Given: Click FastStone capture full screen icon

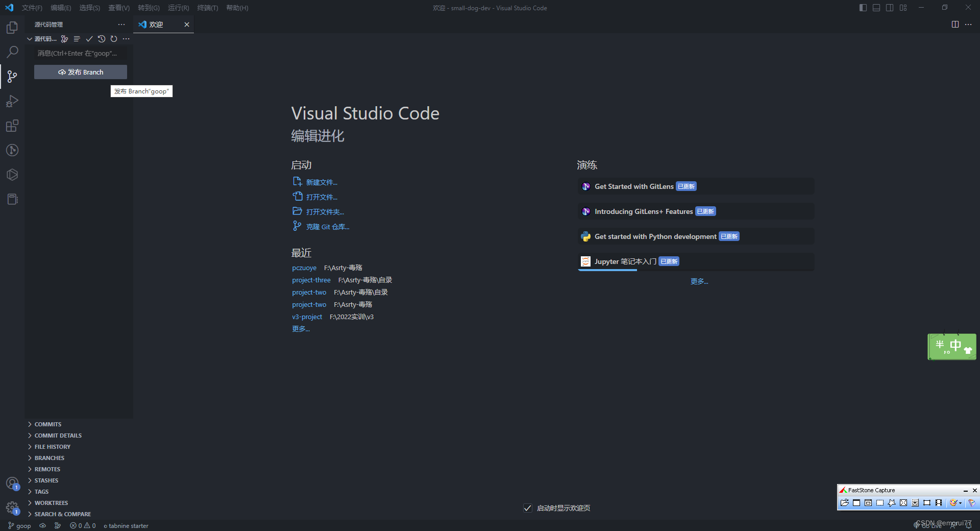Looking at the screenshot, I should 903,503.
